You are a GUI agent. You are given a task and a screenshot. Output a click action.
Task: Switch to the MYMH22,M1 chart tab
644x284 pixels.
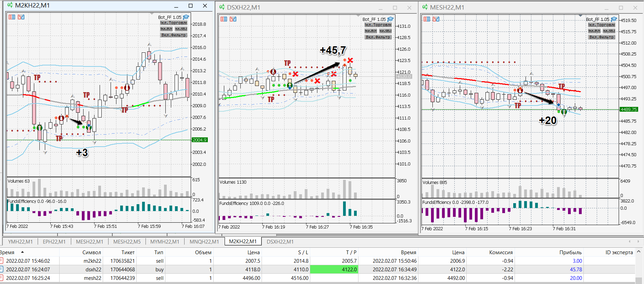tap(165, 242)
